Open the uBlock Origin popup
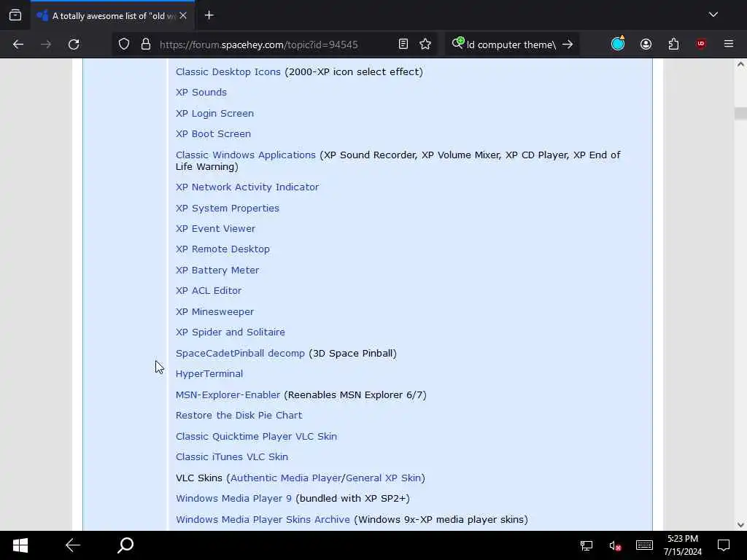The height and width of the screenshot is (560, 747). pos(701,44)
